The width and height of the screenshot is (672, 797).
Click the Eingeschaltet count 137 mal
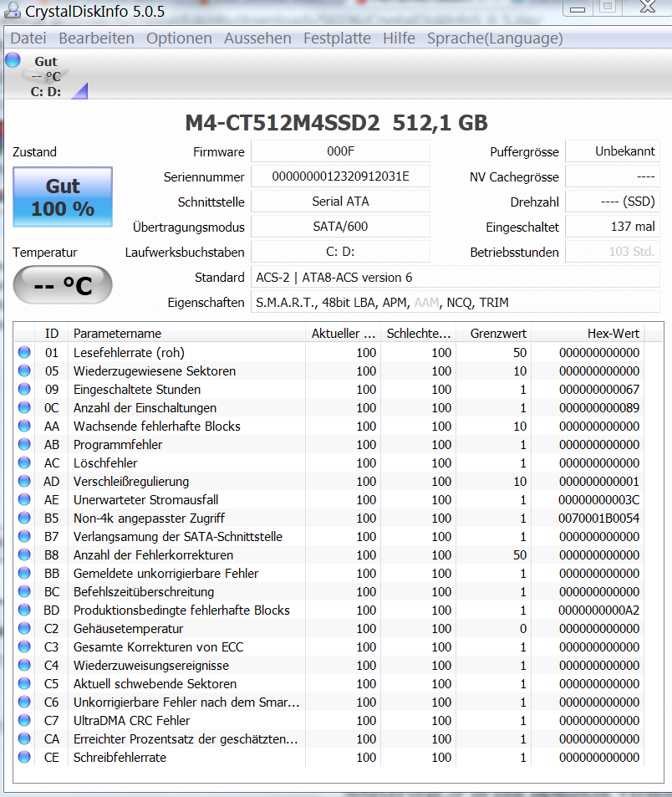click(613, 226)
